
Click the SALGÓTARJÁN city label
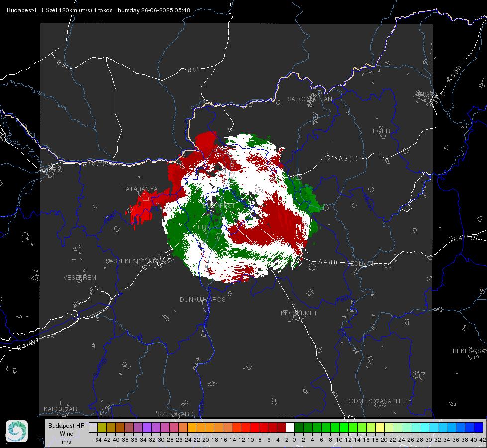(309, 99)
